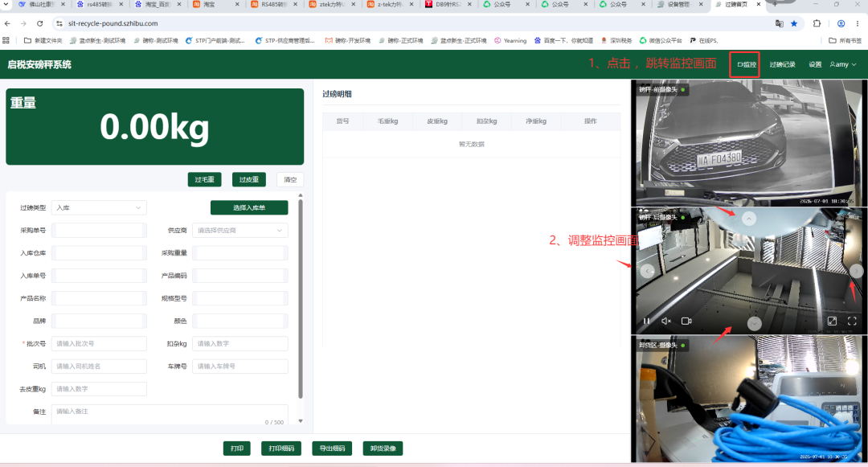The height and width of the screenshot is (467, 868).
Task: Select the 卸货区-摄像头 camera feed
Action: point(750,399)
